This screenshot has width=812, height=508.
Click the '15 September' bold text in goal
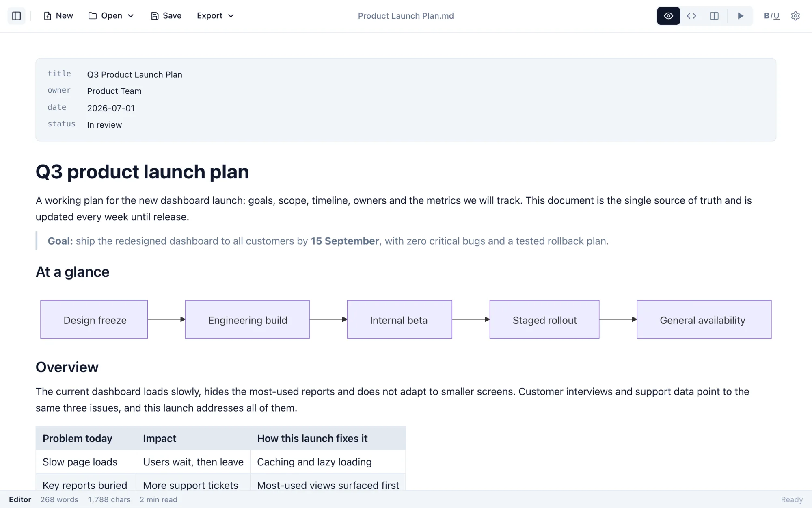coord(345,241)
